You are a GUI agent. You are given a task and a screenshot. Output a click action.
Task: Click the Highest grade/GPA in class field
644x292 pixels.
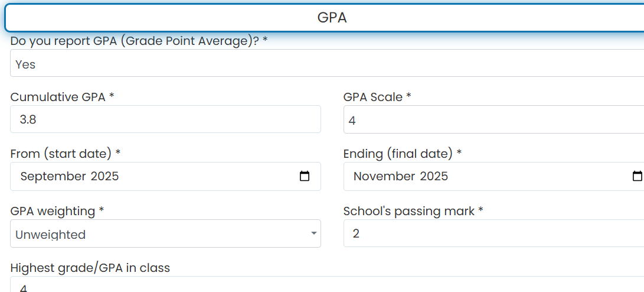pyautogui.click(x=327, y=284)
